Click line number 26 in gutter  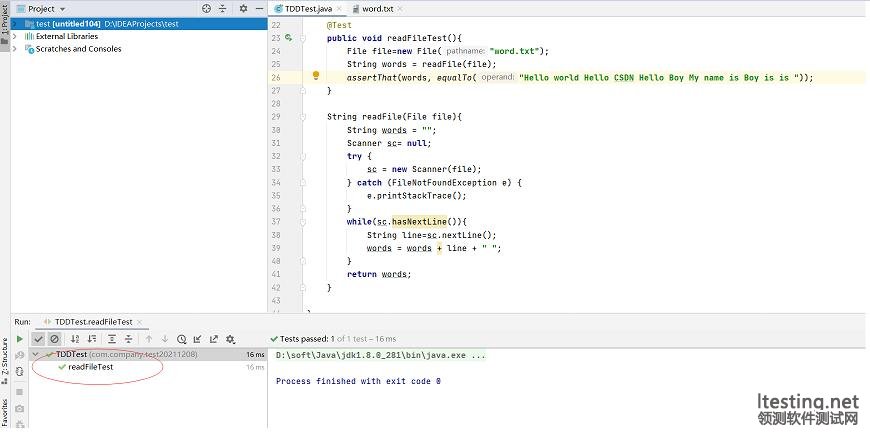(x=276, y=78)
